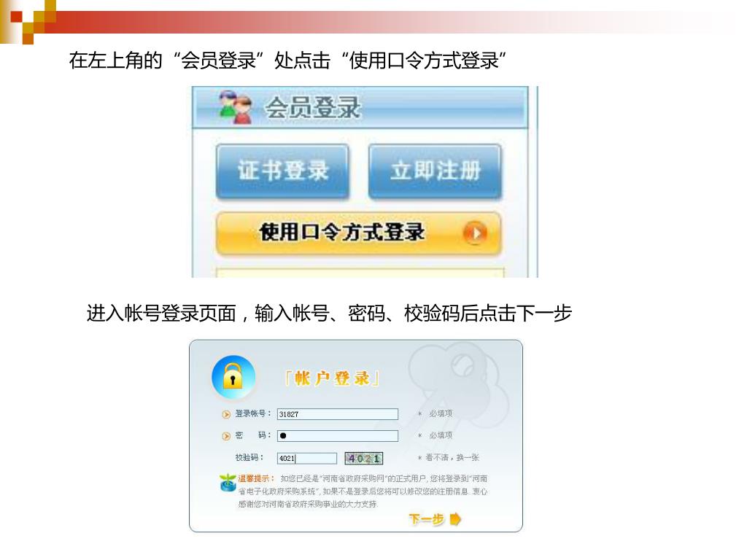Click the 密码 password field
Screen dimensions: 747x560
click(x=337, y=436)
